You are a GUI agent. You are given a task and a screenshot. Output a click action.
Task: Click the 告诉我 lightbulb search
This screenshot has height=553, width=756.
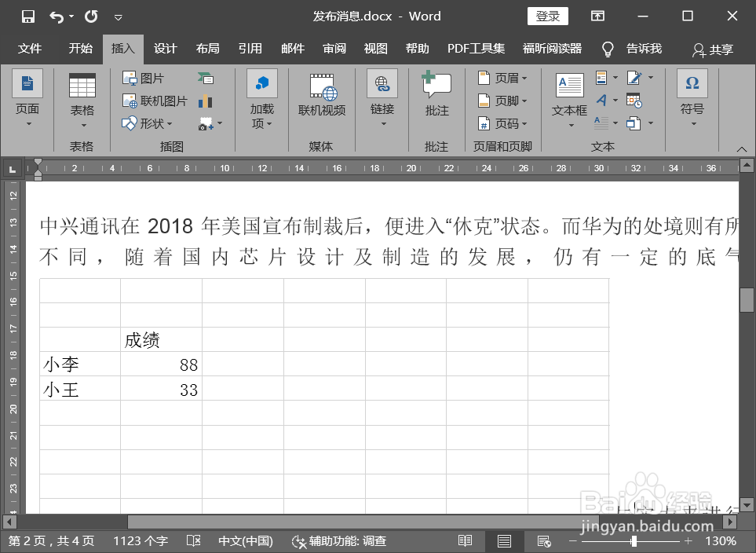pyautogui.click(x=632, y=49)
